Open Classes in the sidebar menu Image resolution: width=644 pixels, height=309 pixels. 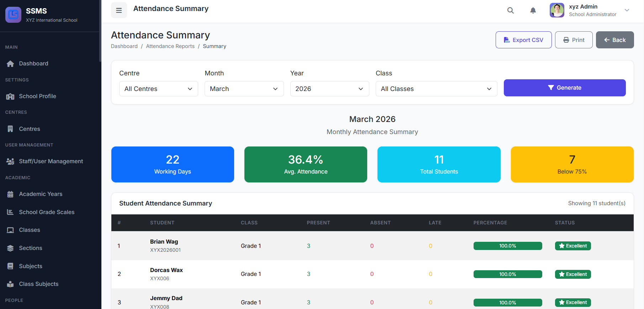point(30,230)
